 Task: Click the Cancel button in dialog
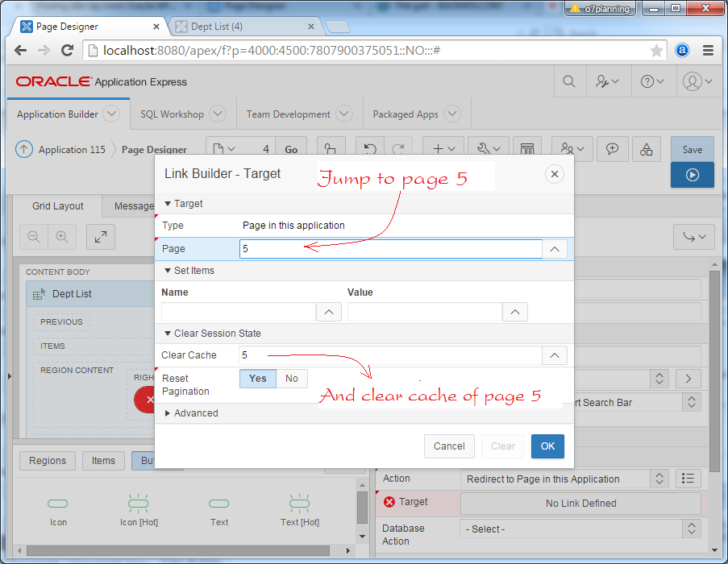[x=449, y=446]
